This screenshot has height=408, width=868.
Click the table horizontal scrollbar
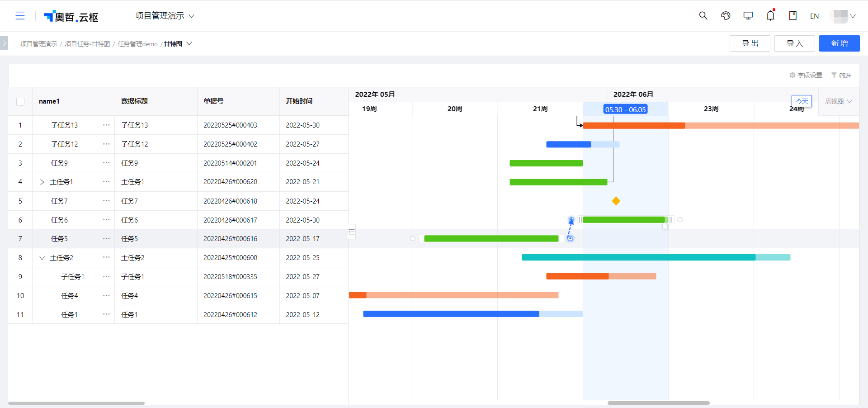coord(76,403)
